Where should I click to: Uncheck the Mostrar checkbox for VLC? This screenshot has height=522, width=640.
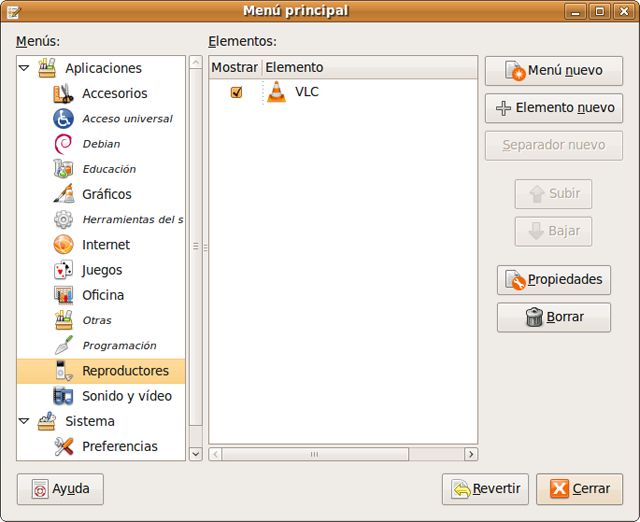tap(237, 92)
